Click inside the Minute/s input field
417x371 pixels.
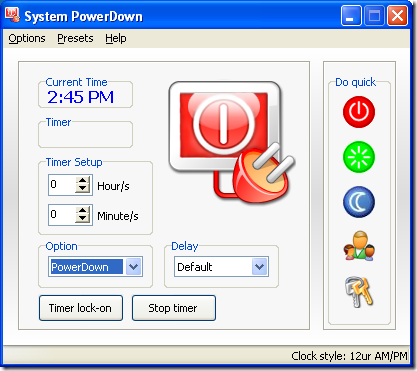click(62, 215)
